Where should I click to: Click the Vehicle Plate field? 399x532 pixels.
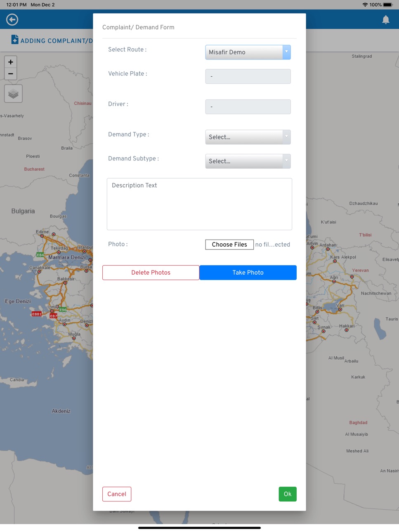click(x=248, y=76)
